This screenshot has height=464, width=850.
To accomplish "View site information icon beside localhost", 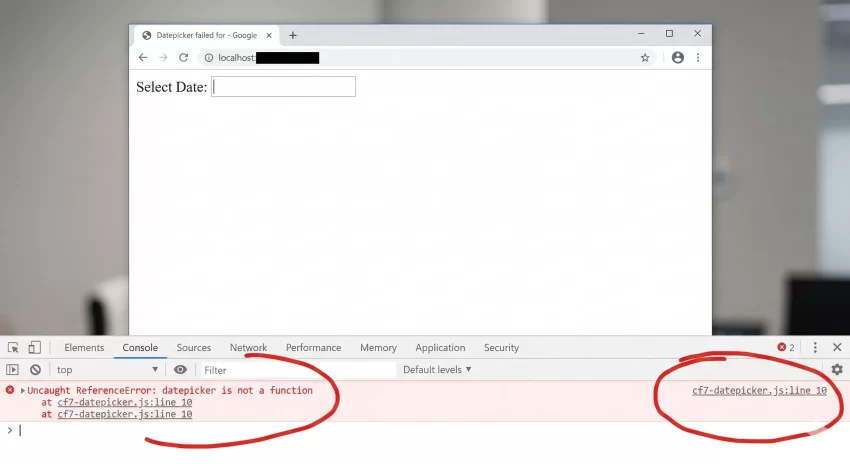I will point(209,57).
